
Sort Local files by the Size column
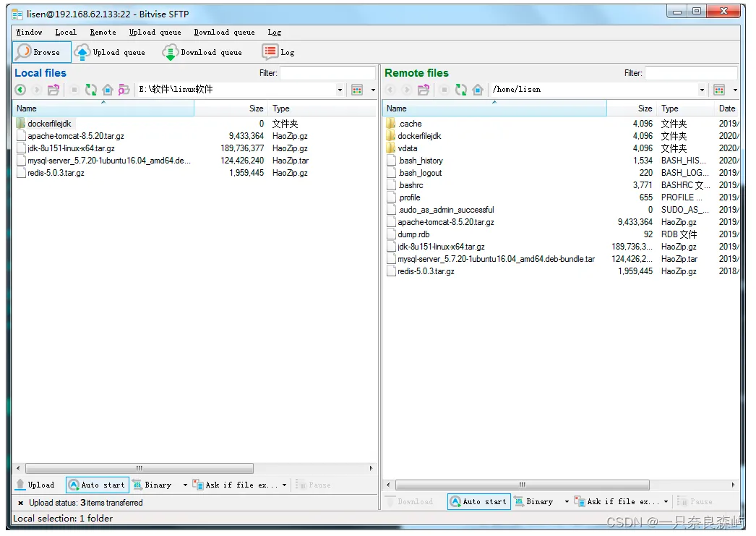pos(231,109)
